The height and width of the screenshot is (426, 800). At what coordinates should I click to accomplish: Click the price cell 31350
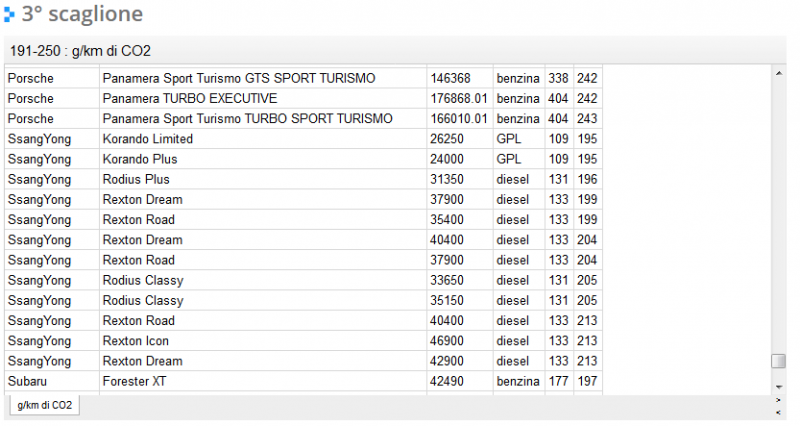point(460,180)
